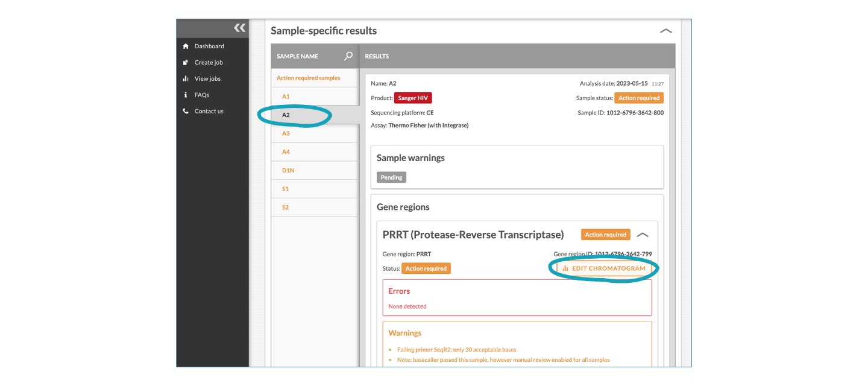The height and width of the screenshot is (386, 868).
Task: Open Create job page
Action: tap(209, 63)
